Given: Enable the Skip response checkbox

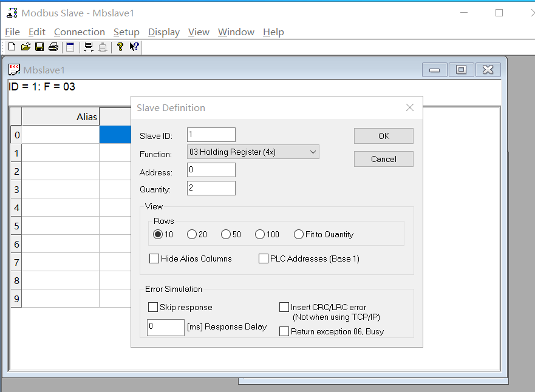Looking at the screenshot, I should click(153, 307).
